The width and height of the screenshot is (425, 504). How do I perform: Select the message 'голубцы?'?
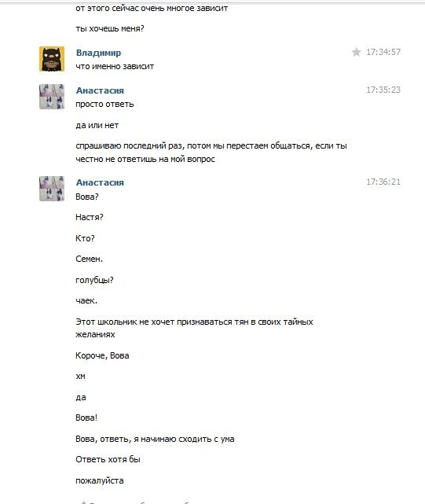(94, 280)
